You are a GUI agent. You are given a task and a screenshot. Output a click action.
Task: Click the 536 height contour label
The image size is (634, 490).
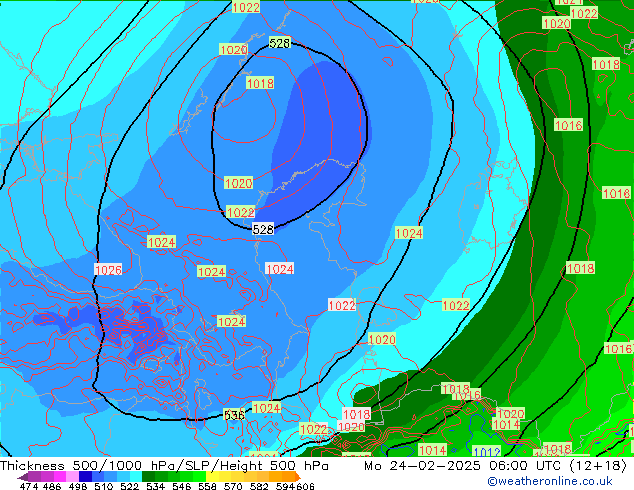(234, 415)
